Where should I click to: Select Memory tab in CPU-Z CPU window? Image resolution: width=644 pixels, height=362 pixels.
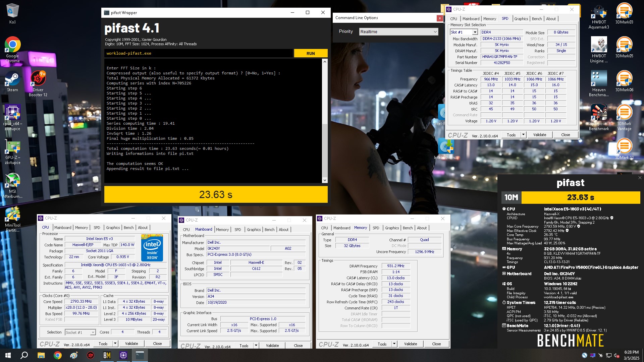click(x=82, y=228)
